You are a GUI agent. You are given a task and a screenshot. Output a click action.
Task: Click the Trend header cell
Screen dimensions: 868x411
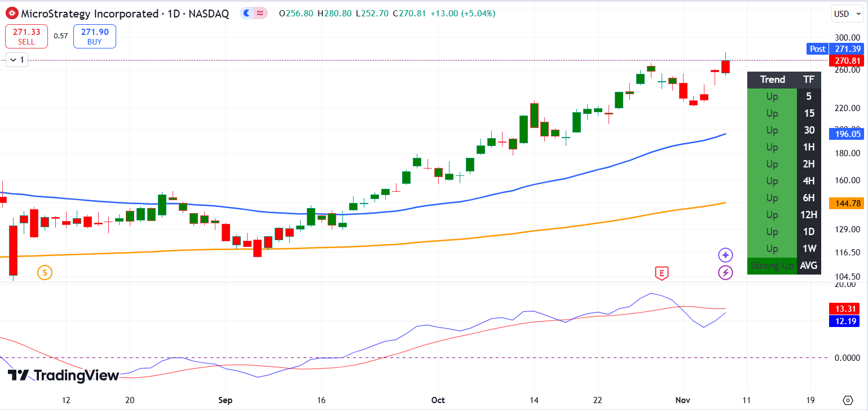pyautogui.click(x=772, y=79)
